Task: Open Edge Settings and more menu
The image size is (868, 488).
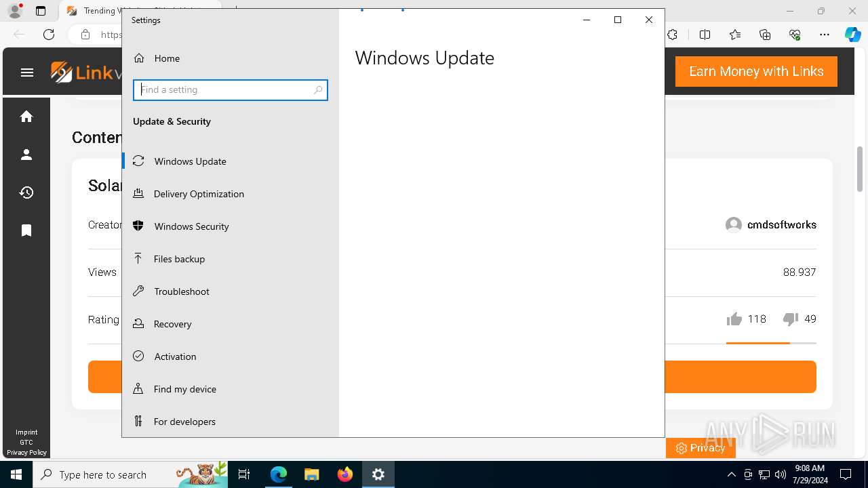Action: coord(825,35)
